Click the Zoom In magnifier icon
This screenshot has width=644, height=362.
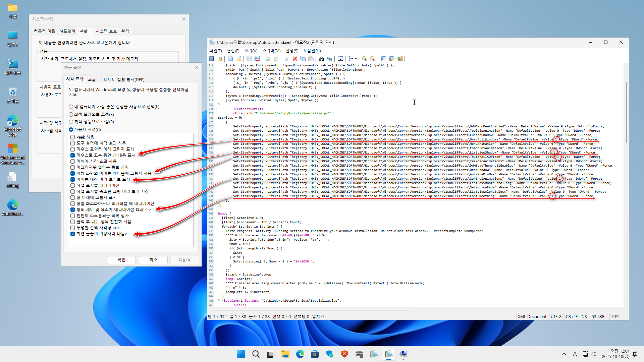[365, 59]
